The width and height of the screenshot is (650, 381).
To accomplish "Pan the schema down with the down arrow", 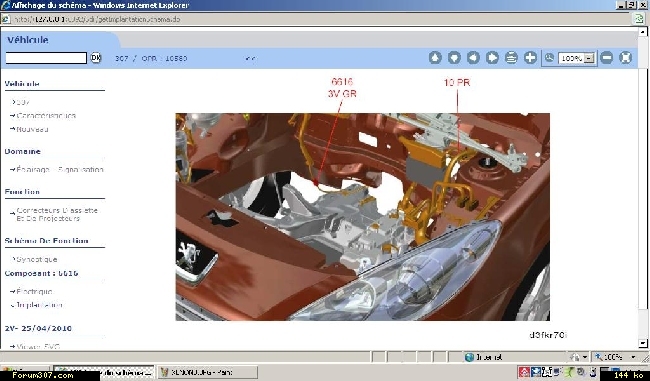I will tap(454, 58).
